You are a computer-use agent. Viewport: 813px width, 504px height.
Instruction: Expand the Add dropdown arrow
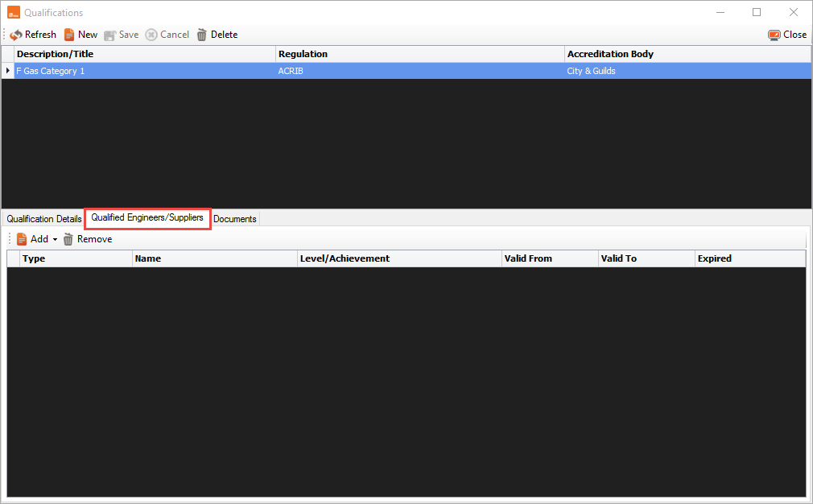point(55,240)
